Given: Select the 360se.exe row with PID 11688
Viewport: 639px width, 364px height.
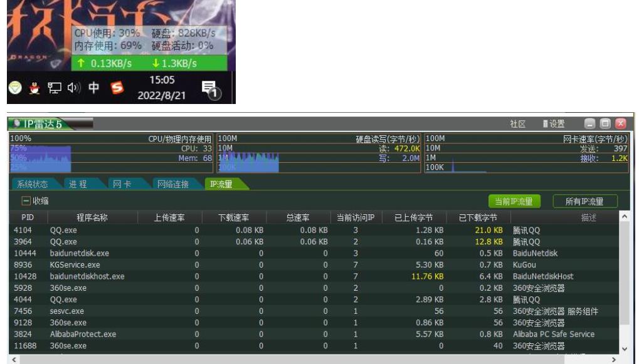Looking at the screenshot, I should (x=314, y=346).
